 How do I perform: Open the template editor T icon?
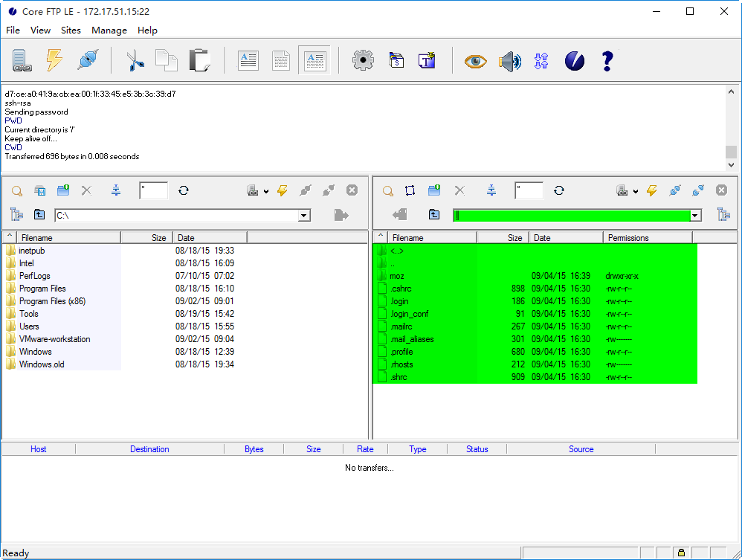pyautogui.click(x=427, y=60)
